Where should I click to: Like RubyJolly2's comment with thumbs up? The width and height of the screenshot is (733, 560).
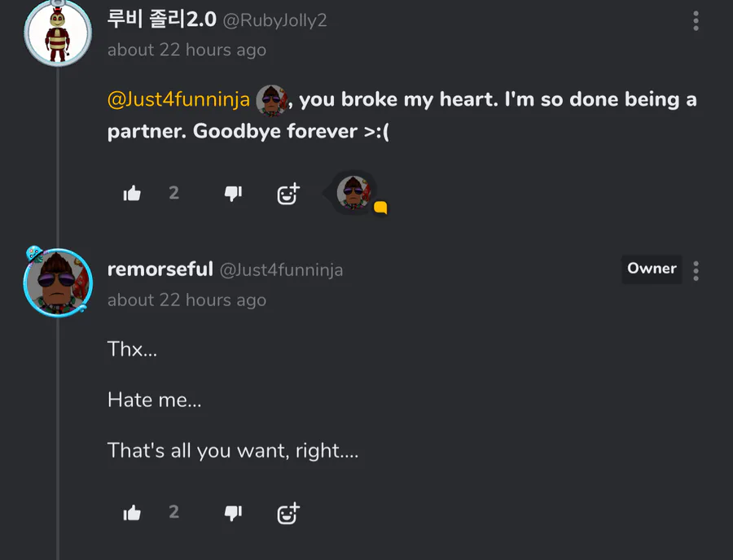pos(132,194)
